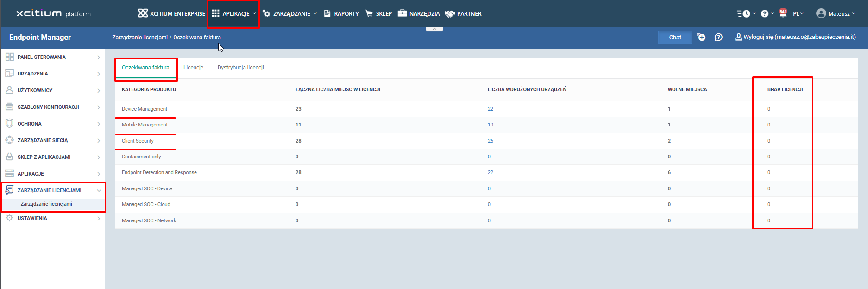Click the help question mark in the top bar

click(x=765, y=14)
